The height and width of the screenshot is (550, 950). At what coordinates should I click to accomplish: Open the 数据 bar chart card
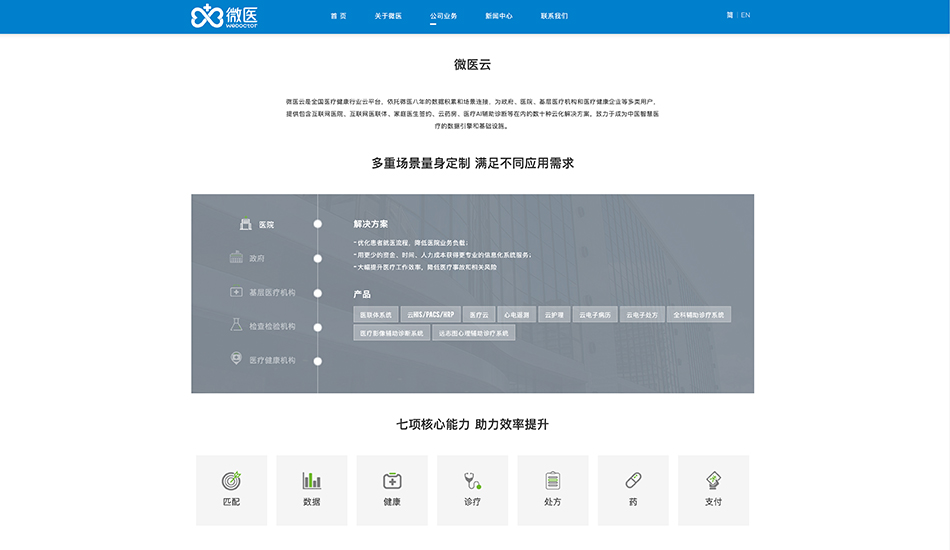(312, 489)
